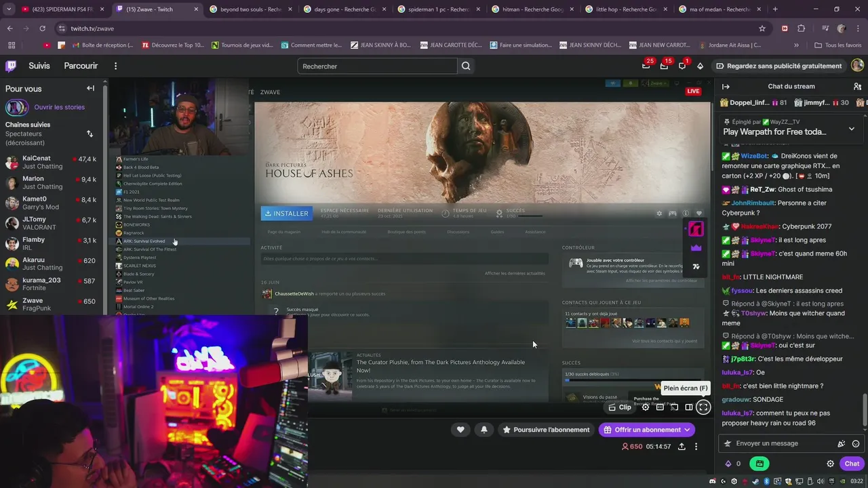Reload the page in Chrome
Screen dimensions: 868x488
click(x=42, y=28)
